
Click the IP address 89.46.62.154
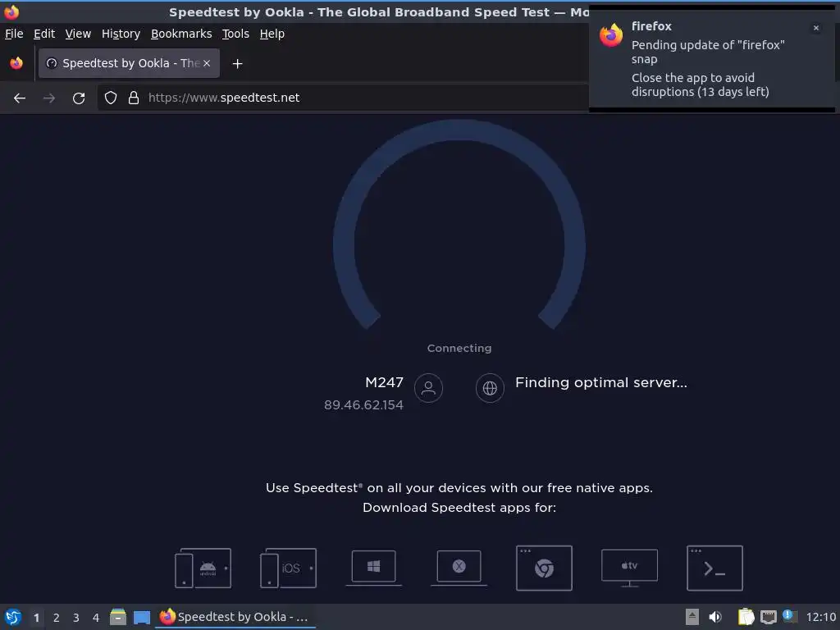[x=363, y=405]
